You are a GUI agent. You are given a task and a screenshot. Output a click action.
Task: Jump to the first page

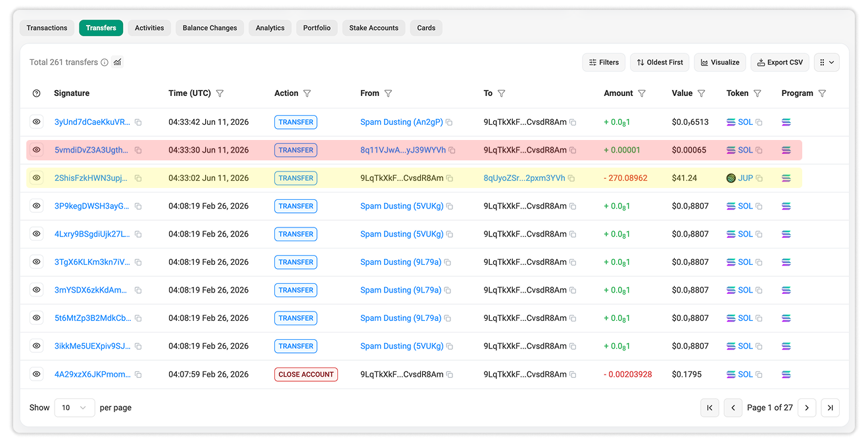pyautogui.click(x=710, y=408)
